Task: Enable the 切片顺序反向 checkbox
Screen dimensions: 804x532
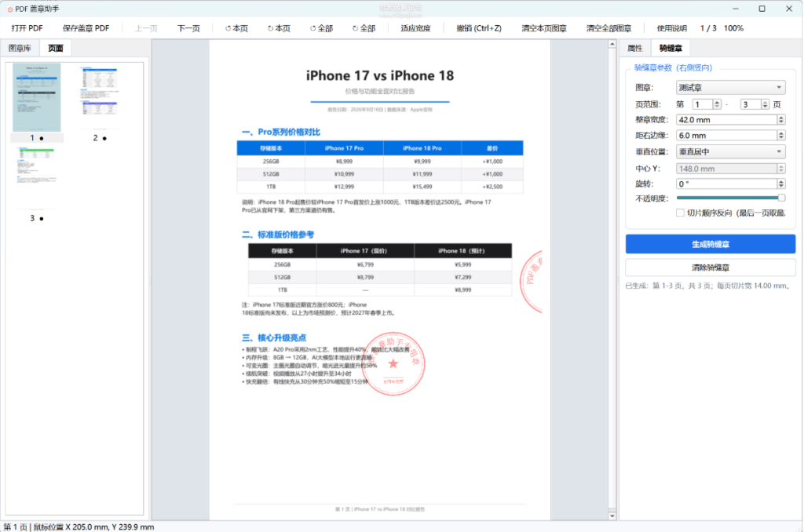Action: [680, 213]
